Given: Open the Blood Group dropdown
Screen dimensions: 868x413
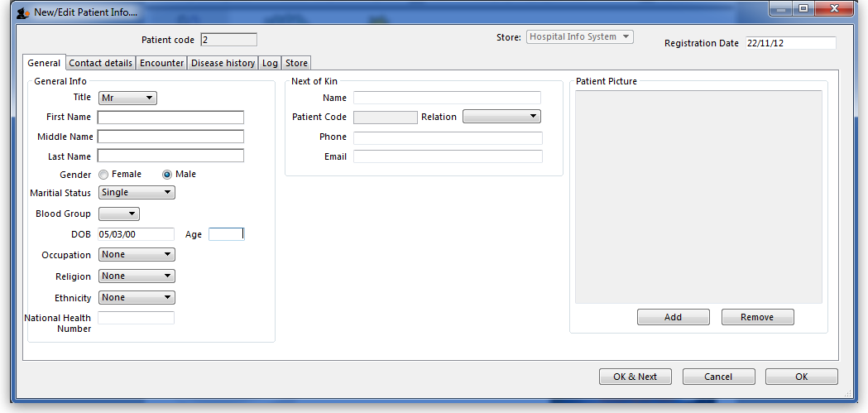Looking at the screenshot, I should pyautogui.click(x=118, y=214).
